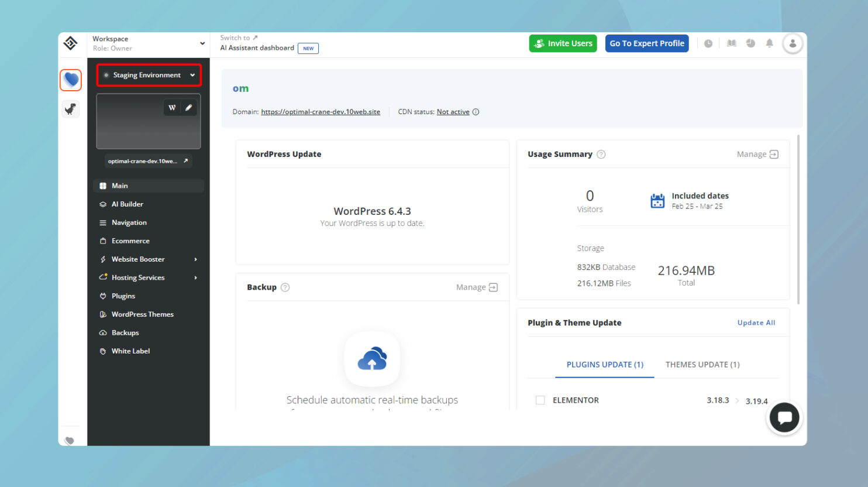This screenshot has width=868, height=487.
Task: Select the dinosaur site icon in sidebar
Action: (71, 109)
